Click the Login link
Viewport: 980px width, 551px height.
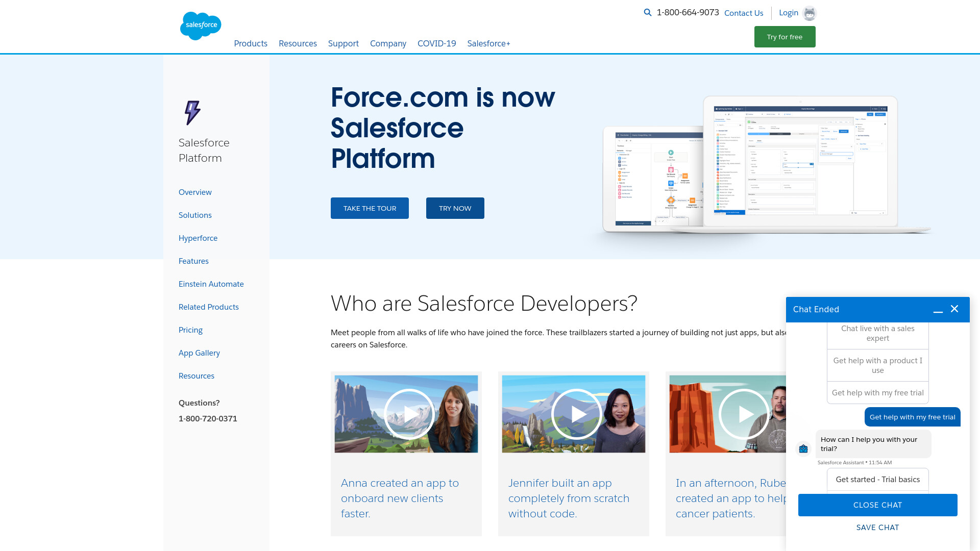tap(789, 13)
